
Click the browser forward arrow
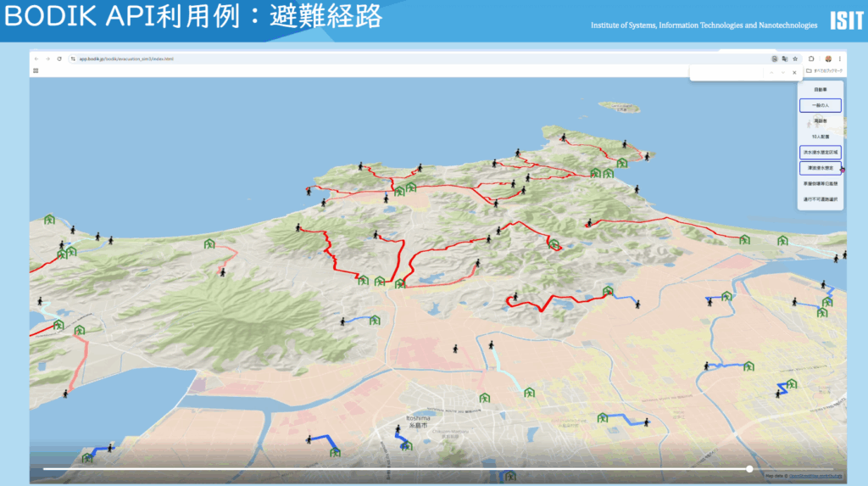tap(47, 59)
